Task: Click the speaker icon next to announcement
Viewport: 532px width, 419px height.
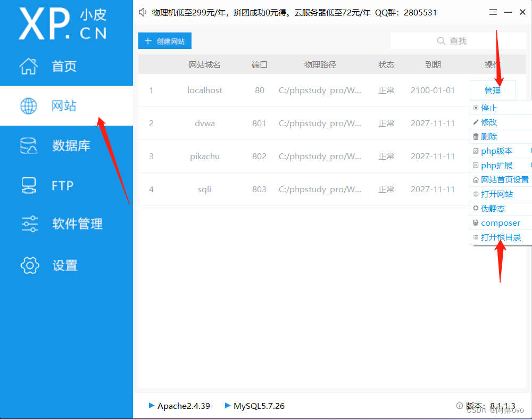Action: pyautogui.click(x=142, y=12)
